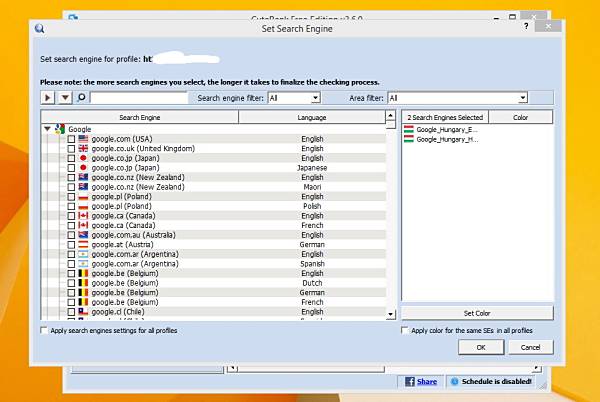
Task: Click the Hungary flag beside Google_Hungary_H...
Action: 409,139
